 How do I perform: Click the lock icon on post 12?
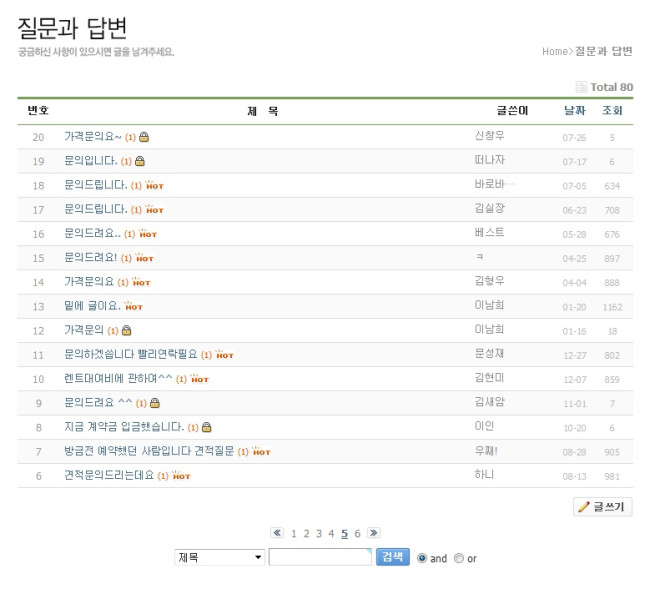tap(126, 330)
